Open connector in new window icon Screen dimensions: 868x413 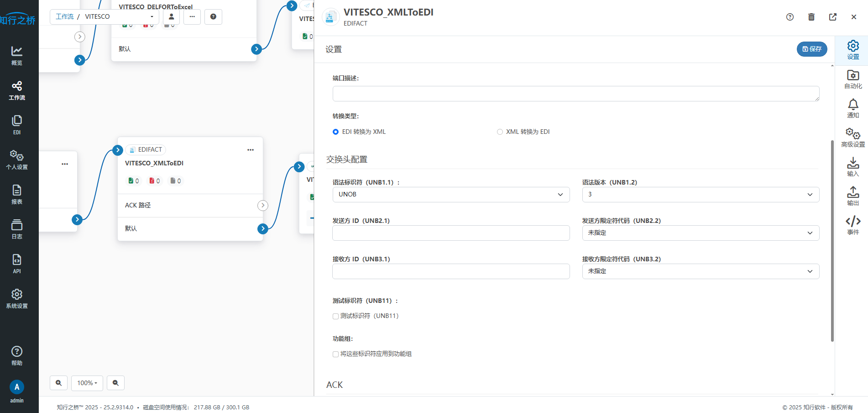coord(832,17)
